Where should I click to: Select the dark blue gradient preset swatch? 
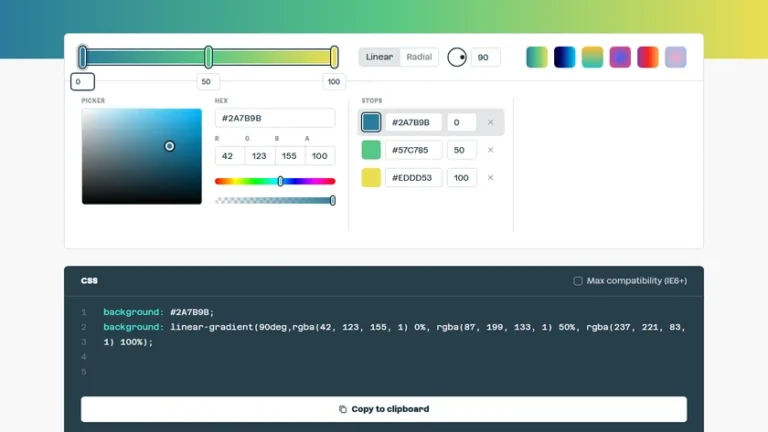(x=564, y=57)
